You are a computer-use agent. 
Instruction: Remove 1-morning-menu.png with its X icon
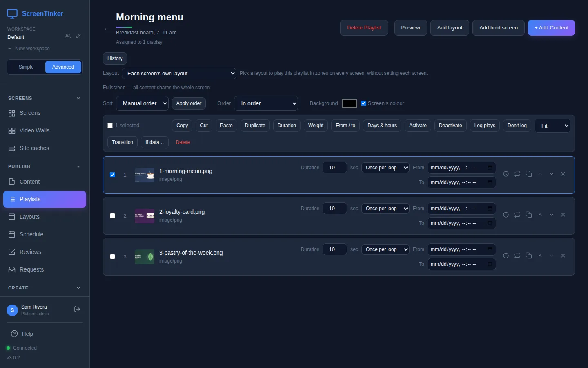tap(563, 174)
